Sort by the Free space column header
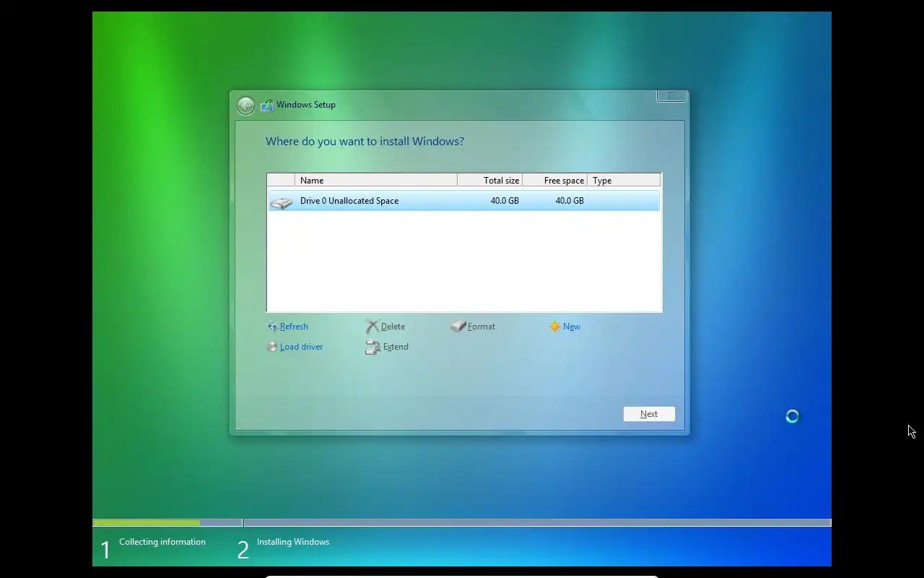This screenshot has height=578, width=924. click(x=555, y=181)
